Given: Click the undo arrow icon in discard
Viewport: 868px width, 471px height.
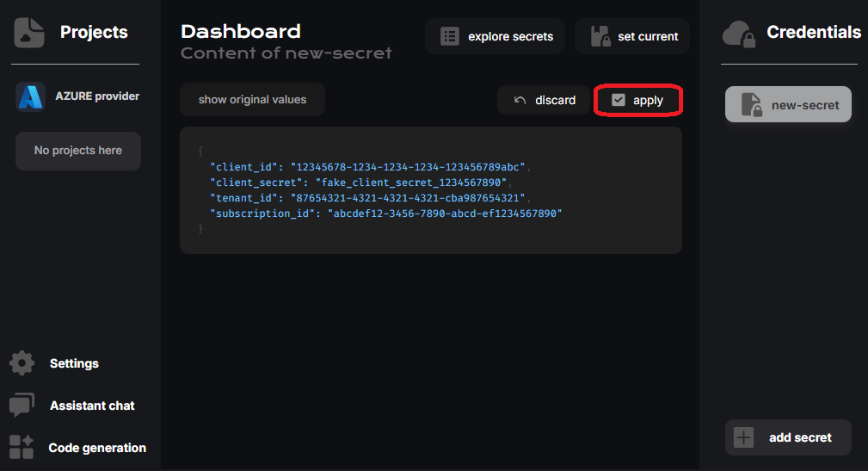Looking at the screenshot, I should pos(520,100).
